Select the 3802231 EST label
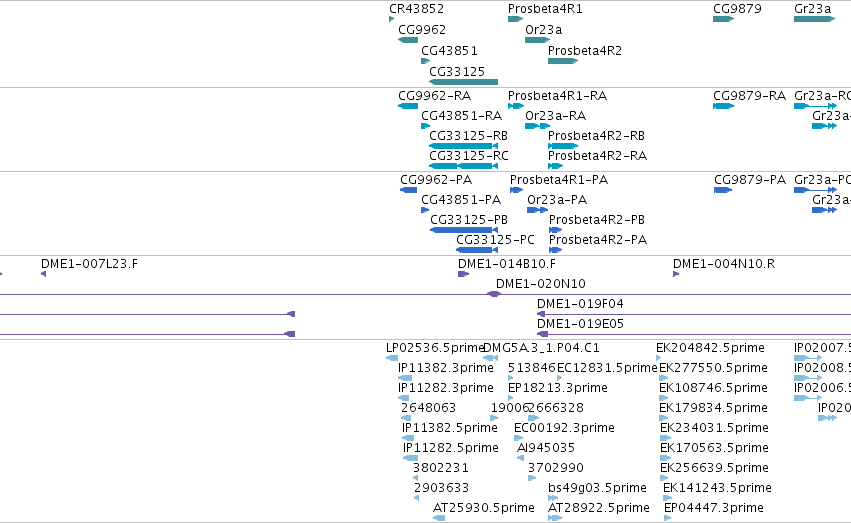This screenshot has width=851, height=523. pyautogui.click(x=441, y=469)
